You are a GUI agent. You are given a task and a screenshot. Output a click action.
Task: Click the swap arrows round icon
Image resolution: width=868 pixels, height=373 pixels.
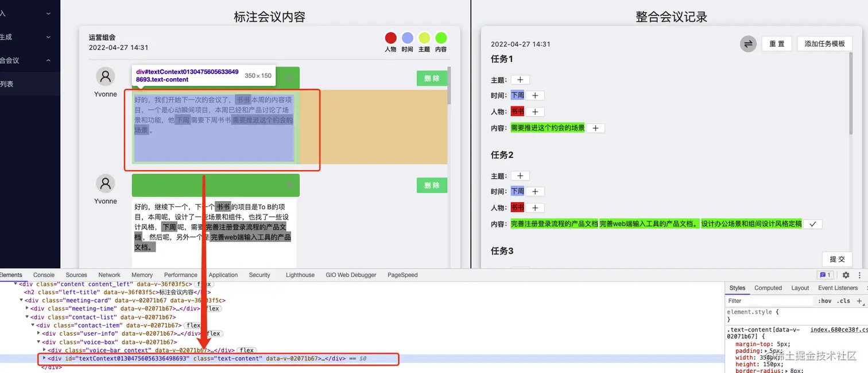(x=748, y=44)
